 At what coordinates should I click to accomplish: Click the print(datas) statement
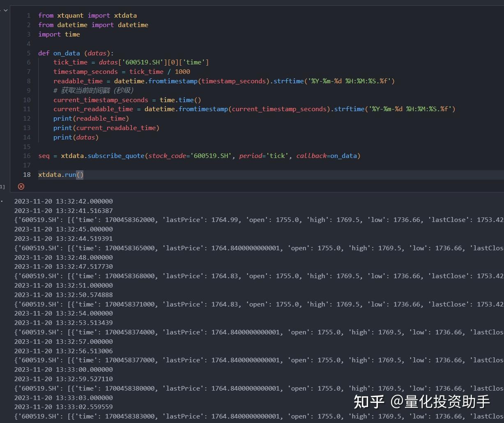point(76,137)
